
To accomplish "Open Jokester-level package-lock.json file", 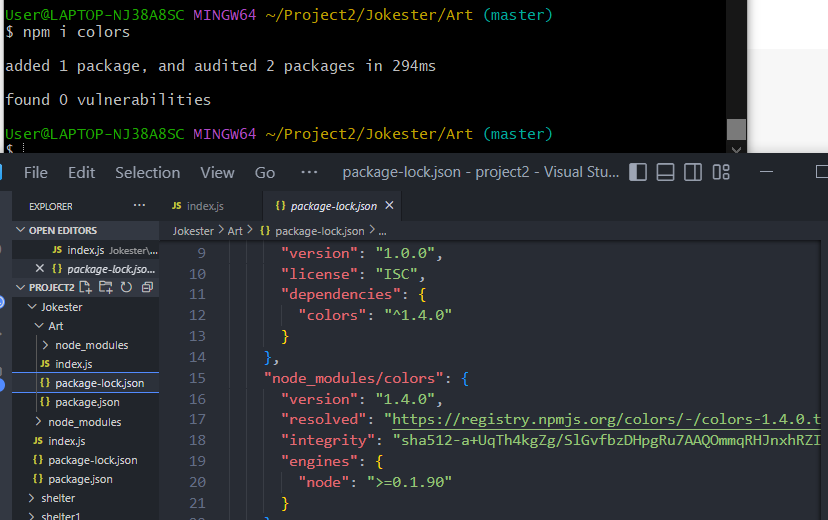I will coord(86,460).
